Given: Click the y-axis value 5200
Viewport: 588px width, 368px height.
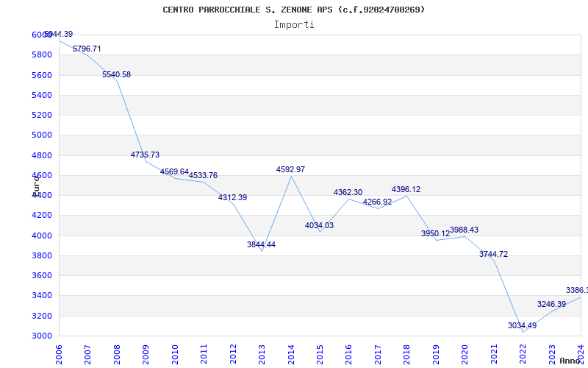Looking at the screenshot, I should (42, 115).
